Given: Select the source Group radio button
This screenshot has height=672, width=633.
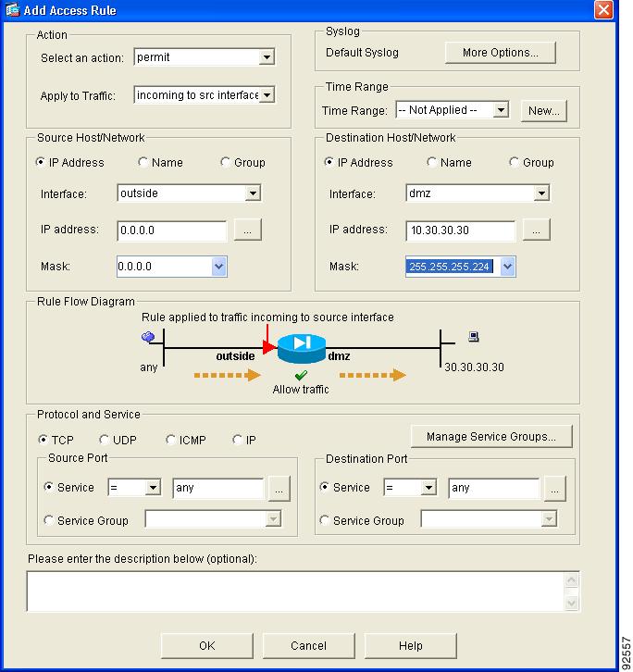Looking at the screenshot, I should pyautogui.click(x=226, y=162).
